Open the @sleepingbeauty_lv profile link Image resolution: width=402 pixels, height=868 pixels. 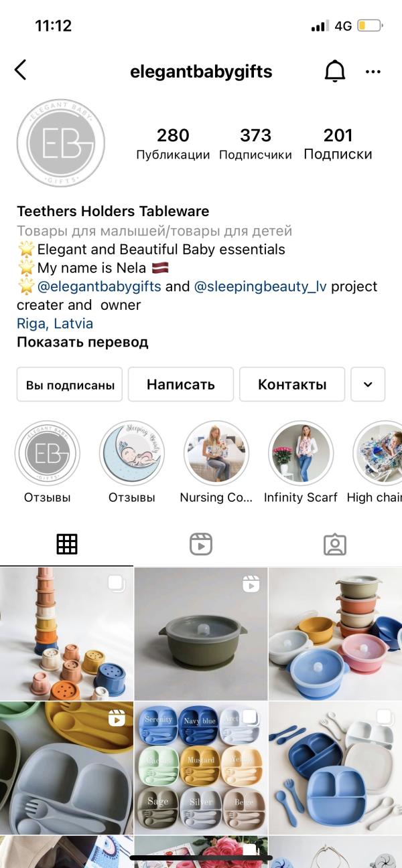[261, 286]
